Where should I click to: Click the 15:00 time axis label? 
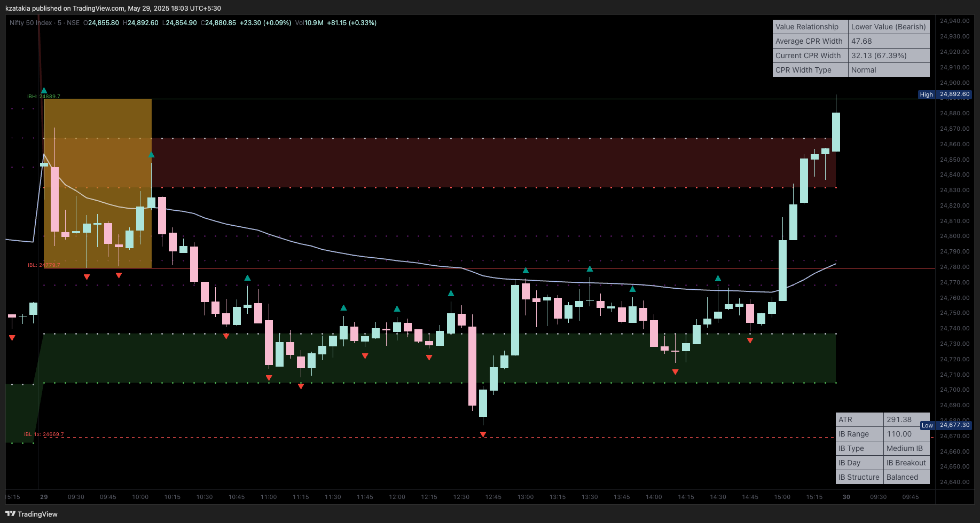[782, 497]
